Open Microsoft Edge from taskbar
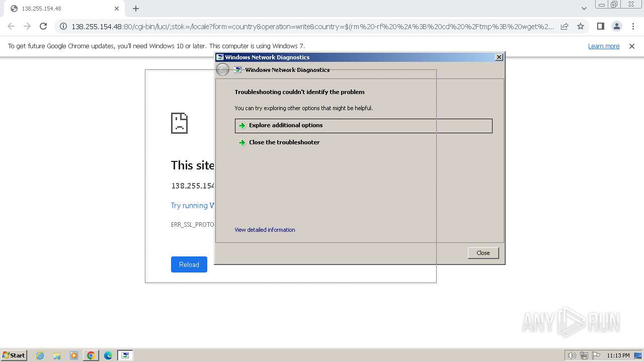The height and width of the screenshot is (362, 644). pyautogui.click(x=108, y=355)
